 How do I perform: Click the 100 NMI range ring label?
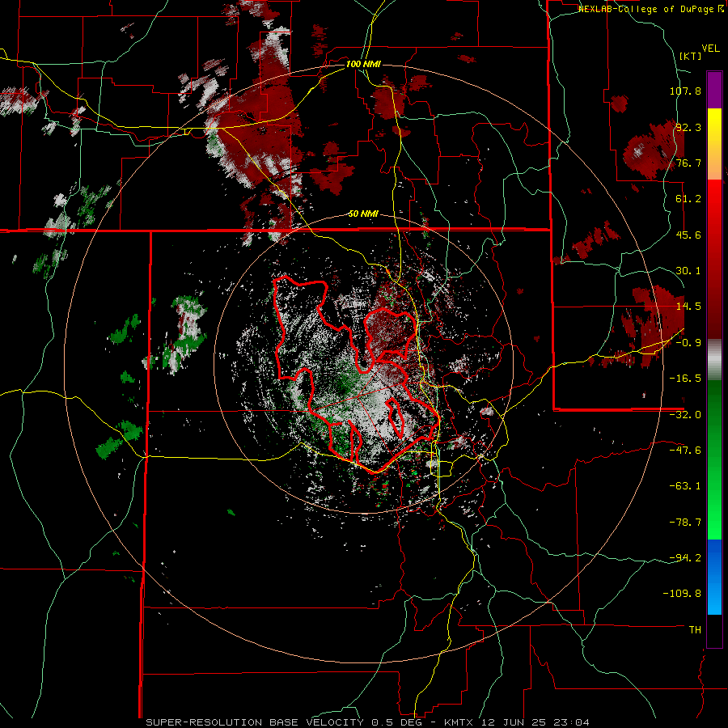tap(363, 64)
